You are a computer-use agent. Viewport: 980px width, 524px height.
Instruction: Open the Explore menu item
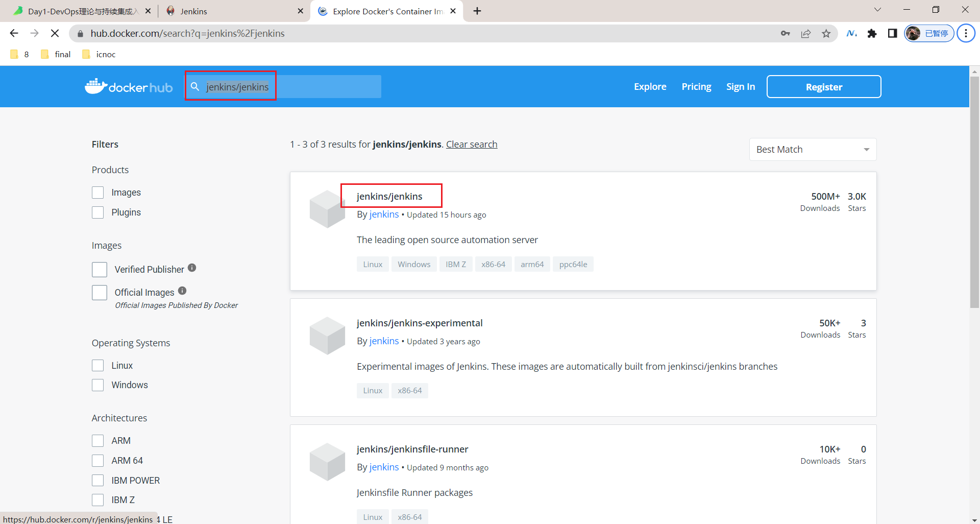(x=650, y=87)
